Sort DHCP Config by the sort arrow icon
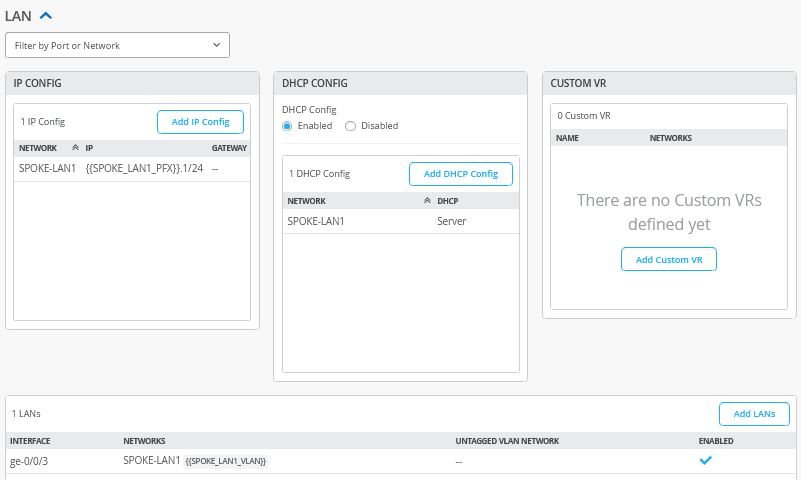The image size is (801, 480). point(428,201)
